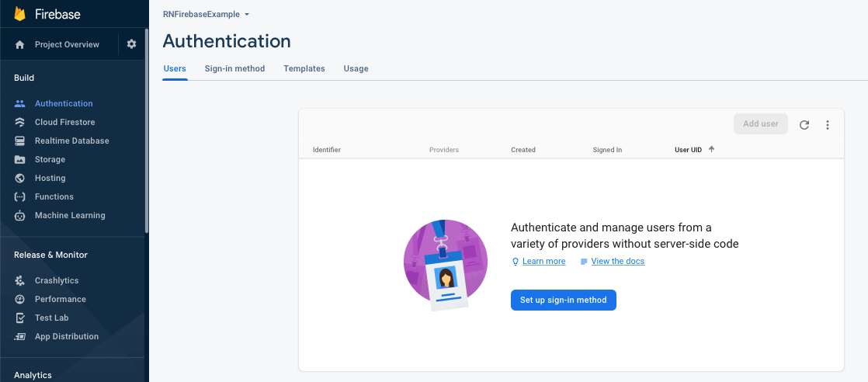Viewport: 868px width, 382px height.
Task: Click the Created column header
Action: click(x=523, y=150)
